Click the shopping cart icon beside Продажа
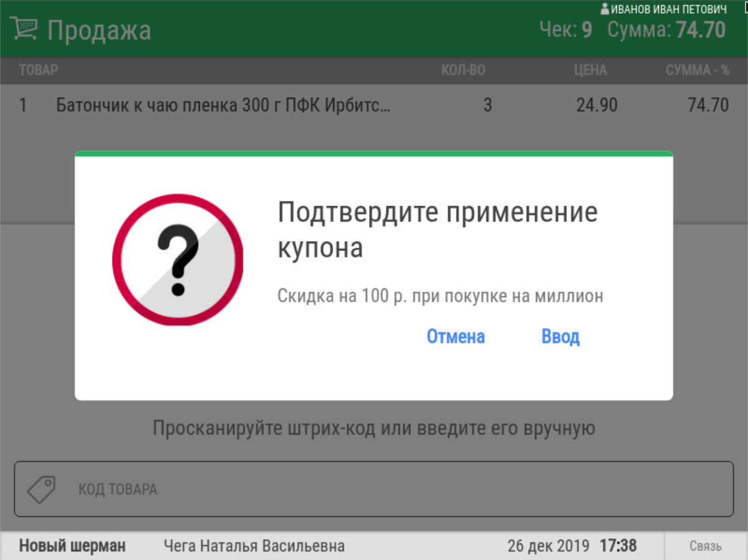Viewport: 748px width, 560px height. click(24, 29)
